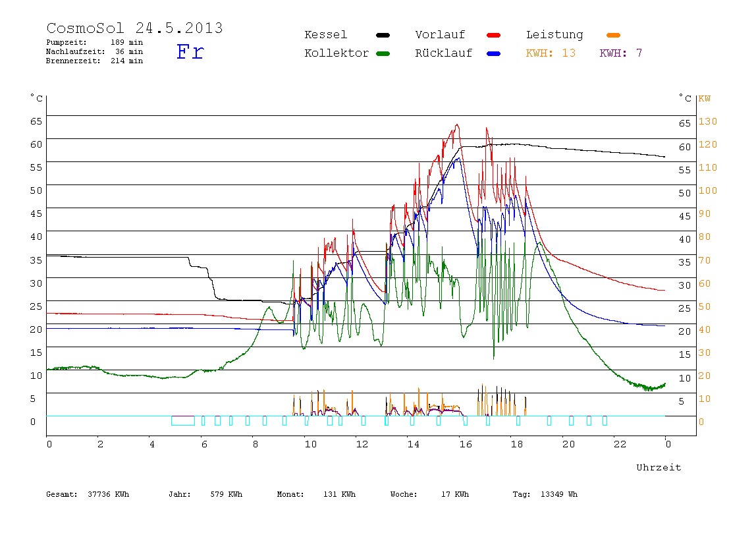Click the wide cyan pump block near hour 5
The height and width of the screenshot is (535, 756).
click(x=183, y=420)
